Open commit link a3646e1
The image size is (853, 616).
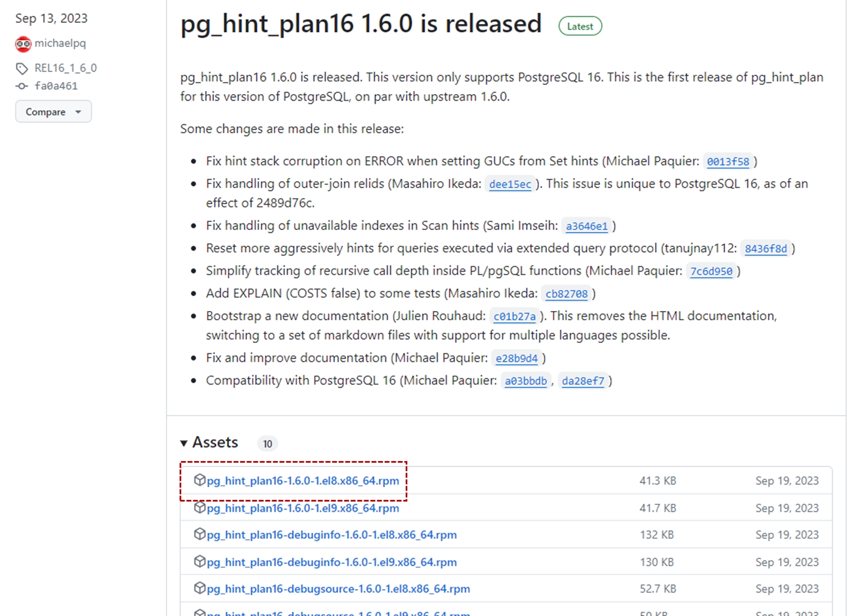pos(586,226)
